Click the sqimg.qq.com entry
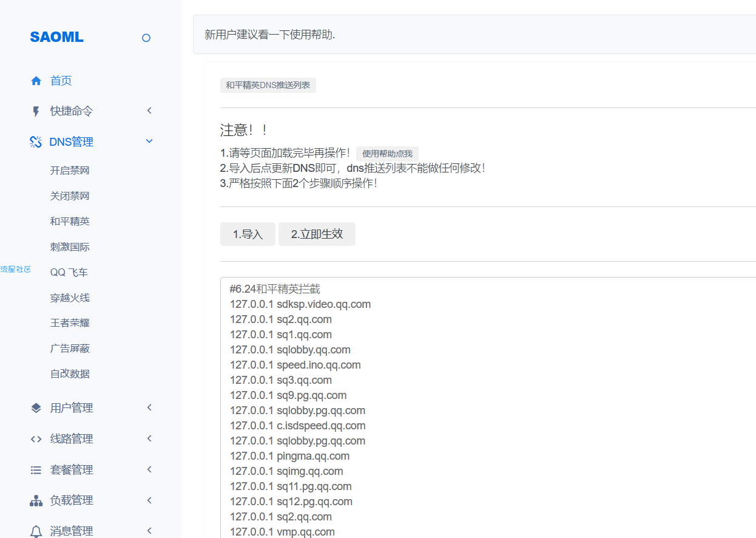The image size is (756, 538). pos(310,471)
